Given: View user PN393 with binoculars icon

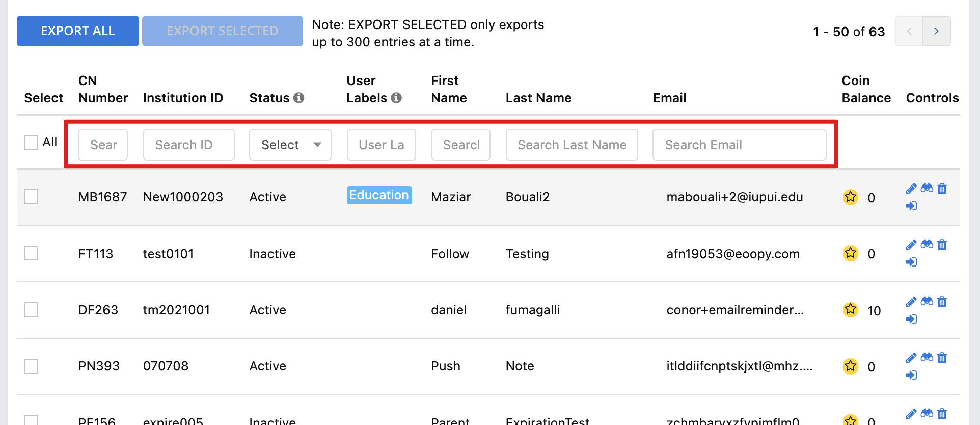Looking at the screenshot, I should pos(927,357).
